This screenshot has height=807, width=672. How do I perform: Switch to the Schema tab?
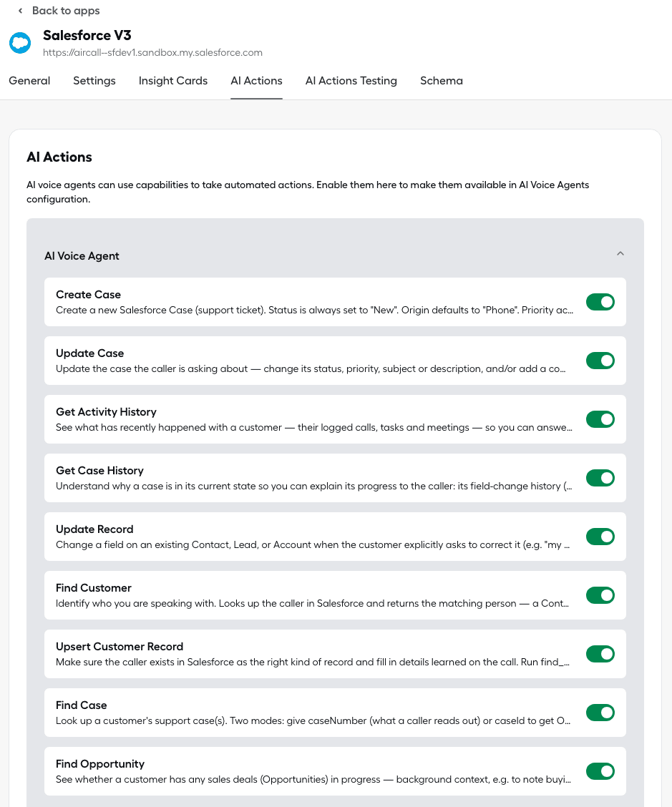[x=442, y=81]
